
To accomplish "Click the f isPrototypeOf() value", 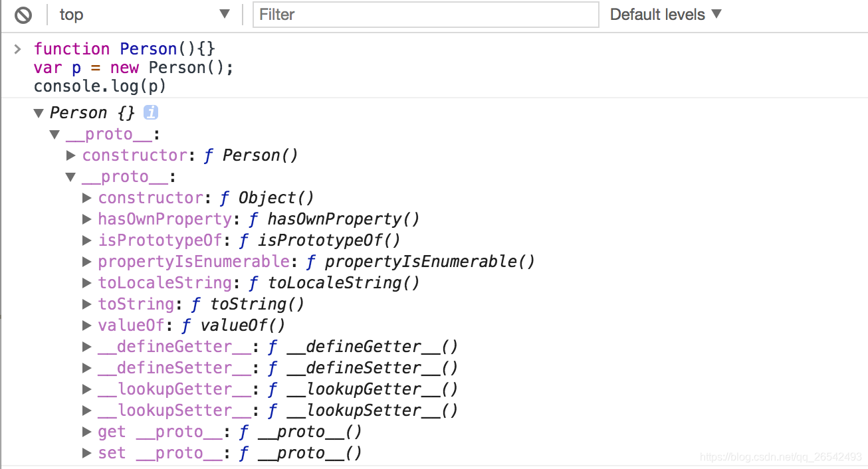I will (320, 240).
